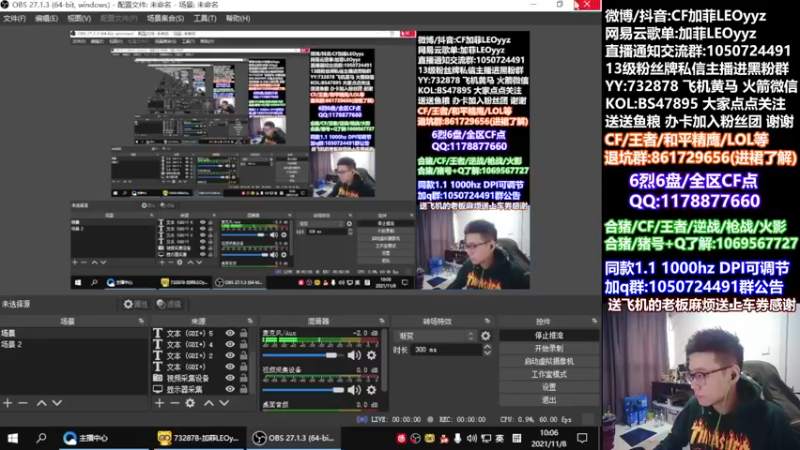Mute 视频采集设备 audio speaker icon
Viewport: 800px width, 450px height.
point(354,390)
